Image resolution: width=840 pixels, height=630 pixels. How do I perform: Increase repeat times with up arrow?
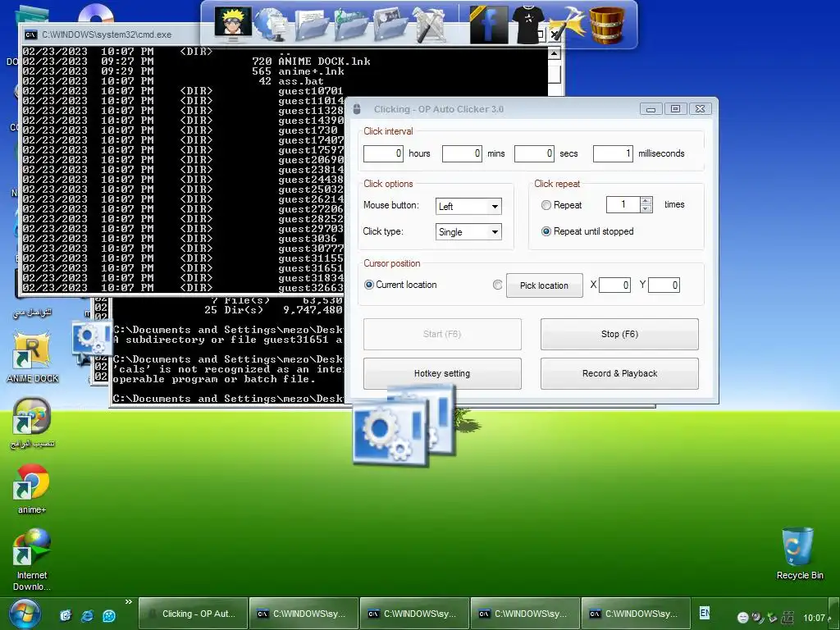click(646, 201)
